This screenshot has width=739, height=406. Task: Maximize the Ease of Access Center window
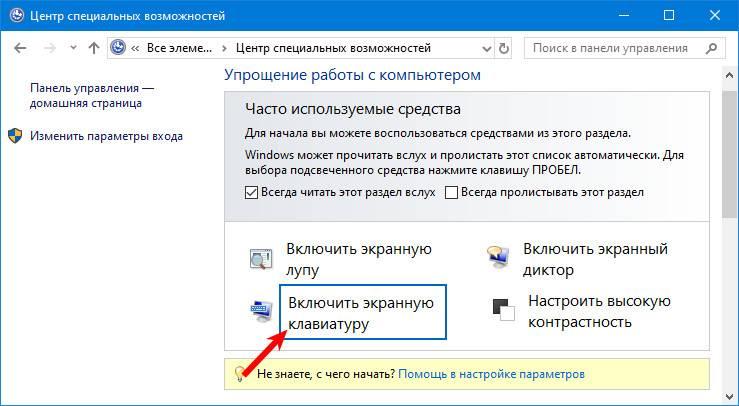point(669,16)
